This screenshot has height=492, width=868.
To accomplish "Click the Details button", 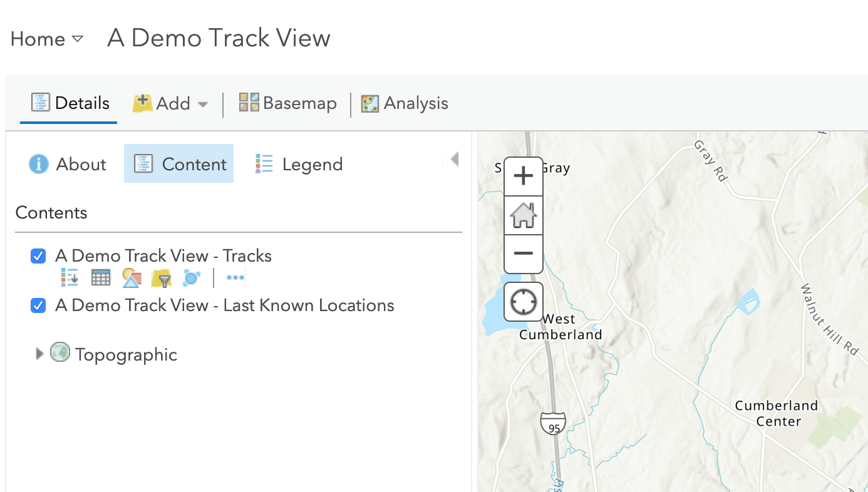I will [x=69, y=103].
